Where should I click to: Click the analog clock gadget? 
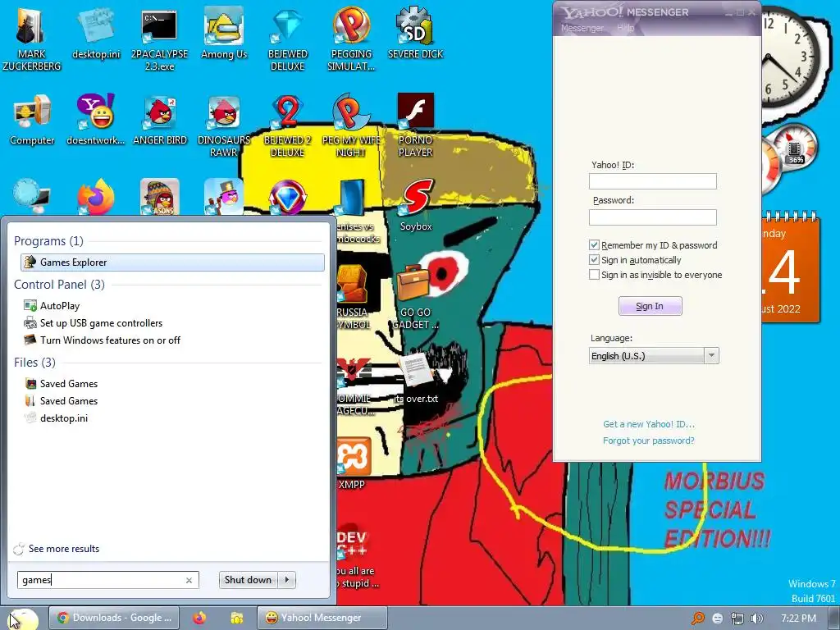(790, 57)
